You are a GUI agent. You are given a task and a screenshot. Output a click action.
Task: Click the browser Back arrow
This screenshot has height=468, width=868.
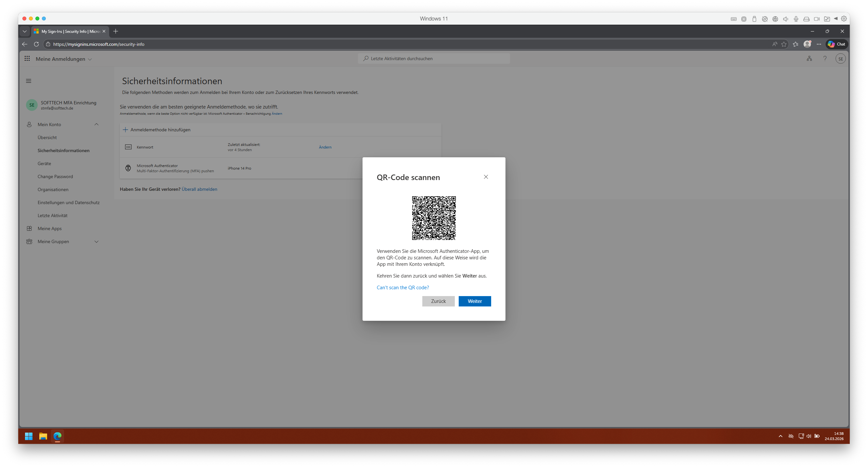tap(25, 44)
